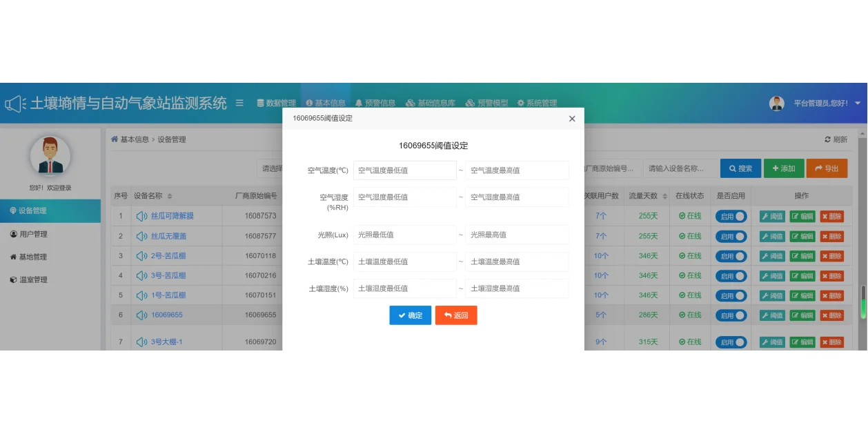Disable the 启用 switch for 16069655
This screenshot has width=868, height=434.
point(731,315)
